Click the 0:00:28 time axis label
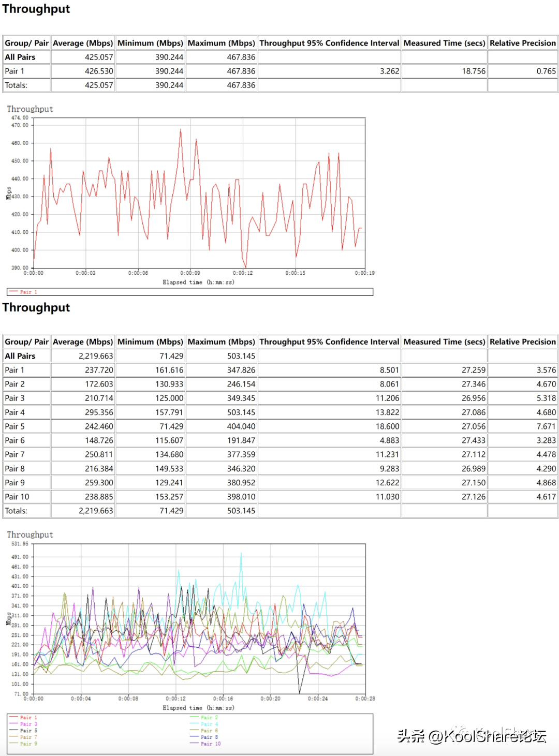This screenshot has height=756, width=559. (365, 699)
